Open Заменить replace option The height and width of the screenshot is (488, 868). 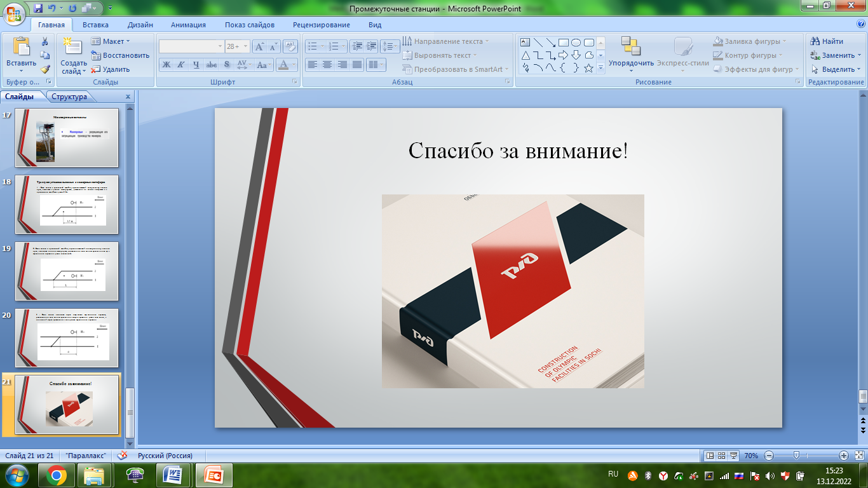point(836,55)
